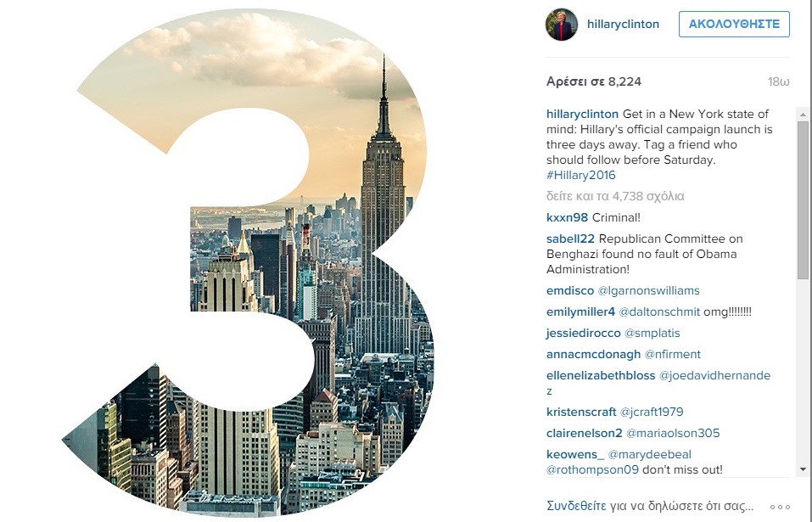This screenshot has height=522, width=812.
Task: Open the 18ω post timestamp link
Action: [x=778, y=81]
